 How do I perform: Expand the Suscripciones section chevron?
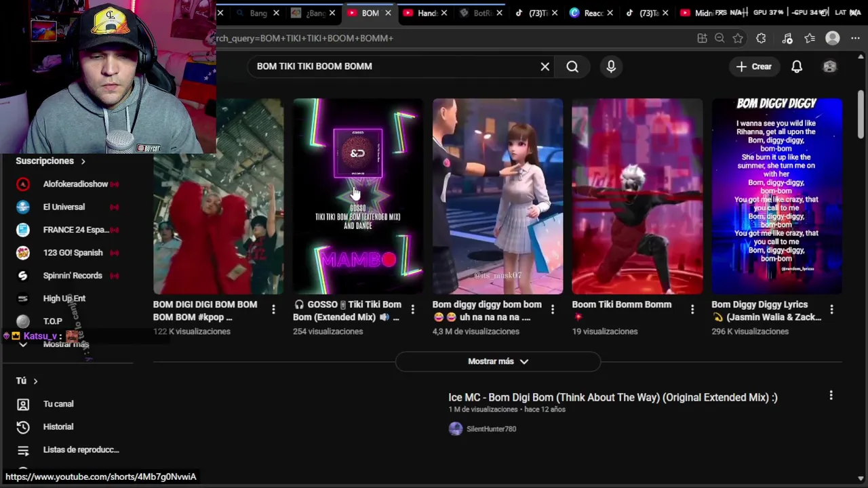[83, 161]
